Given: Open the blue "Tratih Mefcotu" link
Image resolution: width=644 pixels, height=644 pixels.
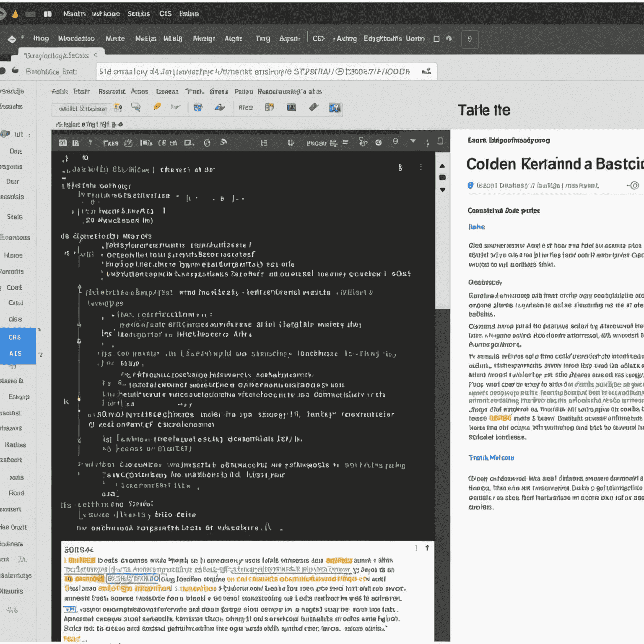Looking at the screenshot, I should 491,458.
